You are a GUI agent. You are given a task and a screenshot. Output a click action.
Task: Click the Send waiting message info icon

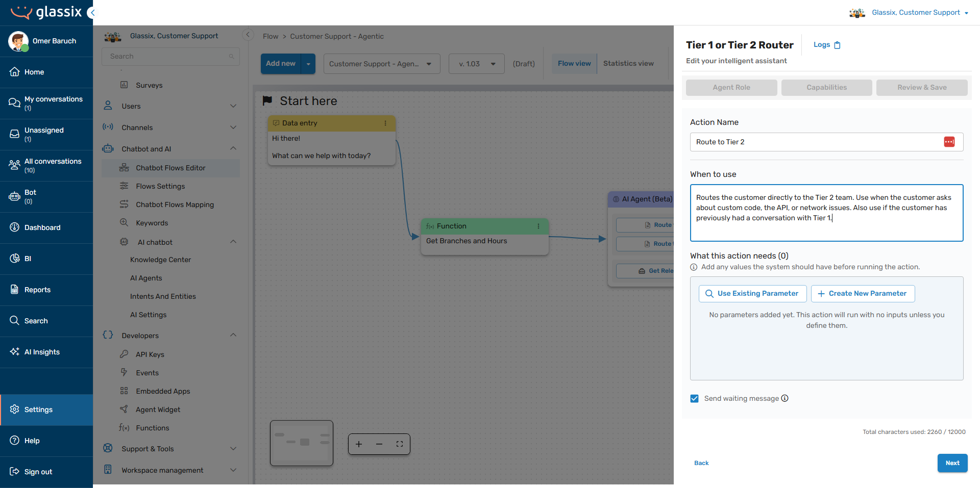click(x=785, y=398)
